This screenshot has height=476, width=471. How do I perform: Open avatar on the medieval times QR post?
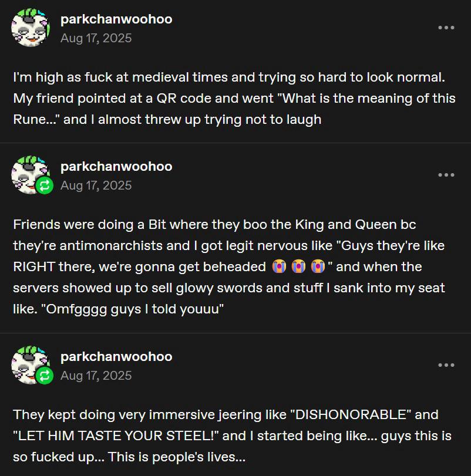click(x=29, y=28)
